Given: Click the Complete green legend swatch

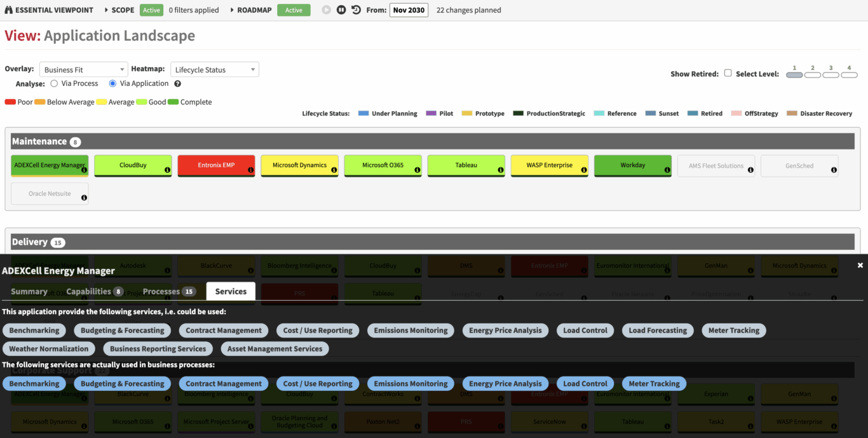Looking at the screenshot, I should pos(173,102).
